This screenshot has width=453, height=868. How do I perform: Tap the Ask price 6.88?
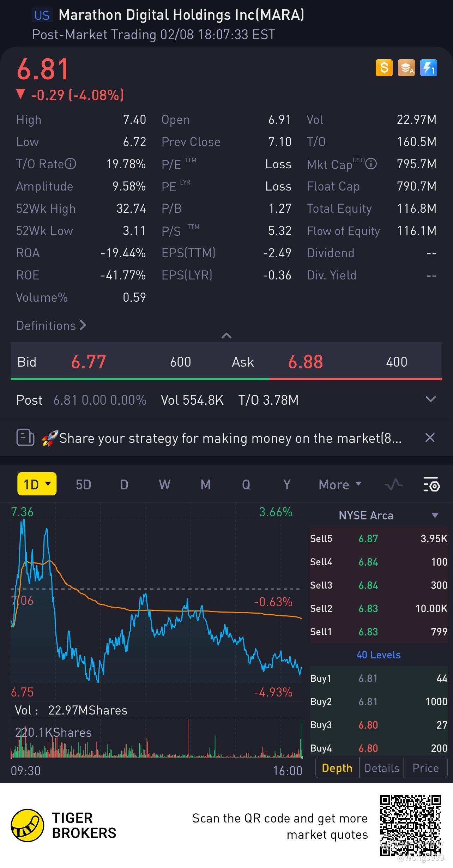[x=306, y=362]
